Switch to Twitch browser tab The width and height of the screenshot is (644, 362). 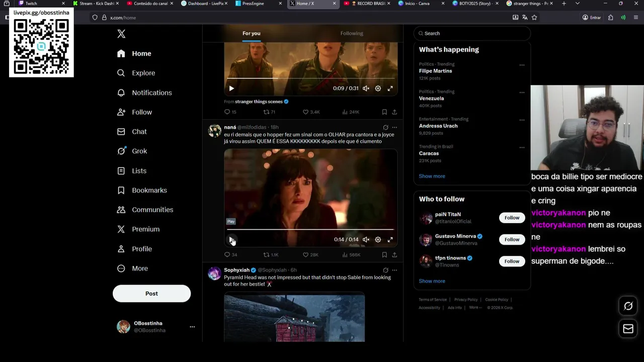(40, 4)
